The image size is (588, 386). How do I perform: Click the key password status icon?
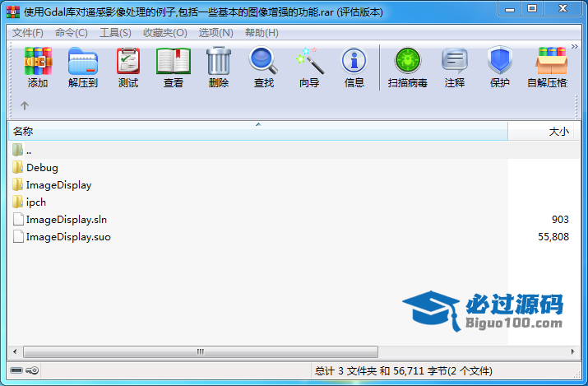click(32, 370)
